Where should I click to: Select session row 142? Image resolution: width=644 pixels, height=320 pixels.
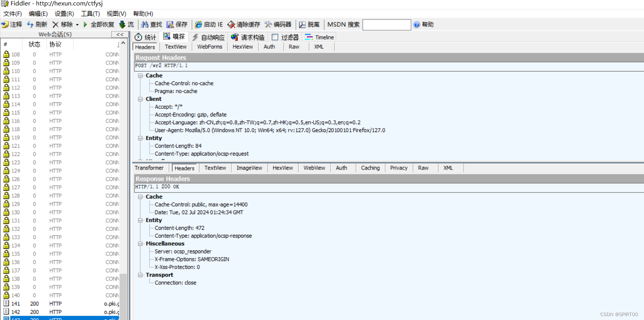coord(60,312)
